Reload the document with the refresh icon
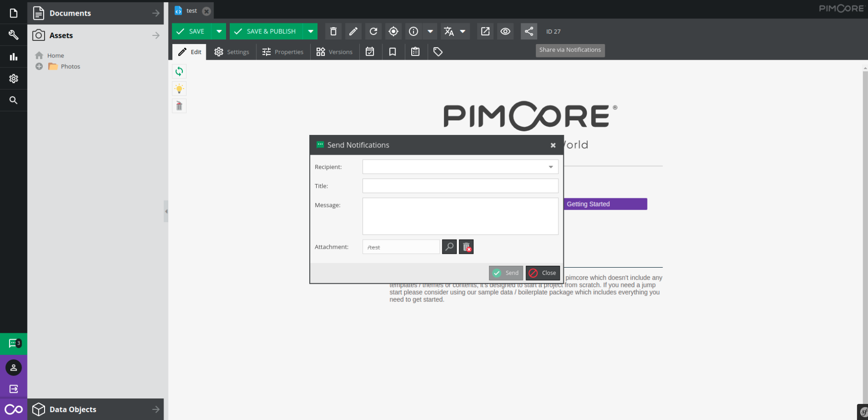Screen dimensions: 868x420 [x=374, y=31]
